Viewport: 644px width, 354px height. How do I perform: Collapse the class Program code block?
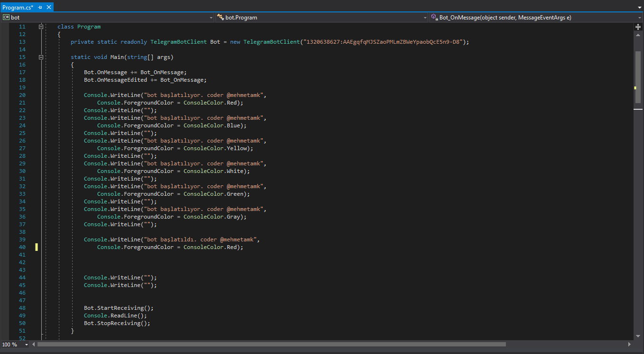41,27
